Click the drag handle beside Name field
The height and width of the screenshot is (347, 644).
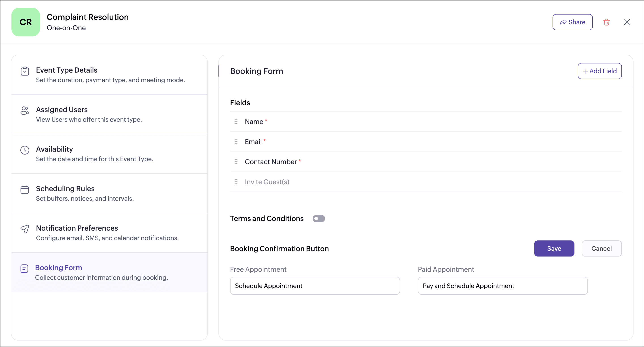coord(236,122)
